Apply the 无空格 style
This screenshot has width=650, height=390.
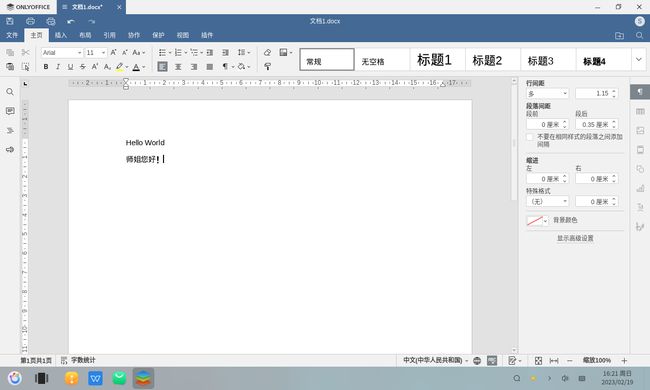(x=382, y=60)
